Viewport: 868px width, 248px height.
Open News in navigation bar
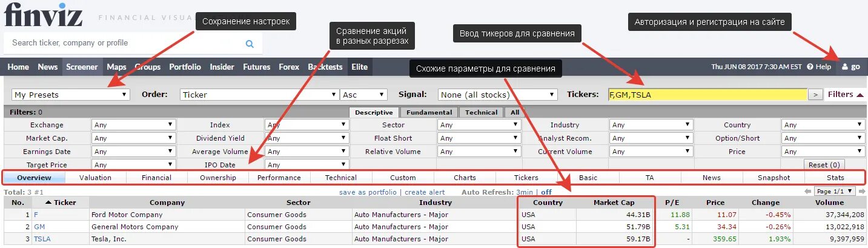[x=48, y=67]
